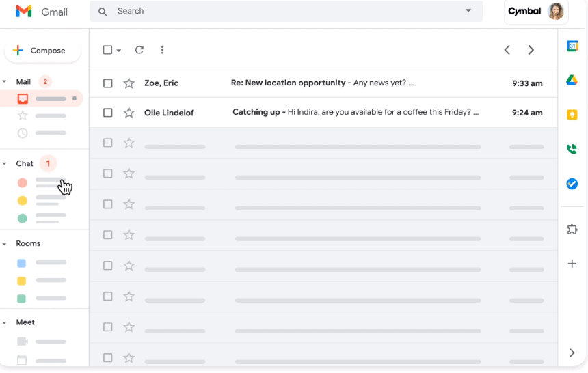Click sender name Olle Lindelof
The height and width of the screenshot is (373, 588).
169,113
